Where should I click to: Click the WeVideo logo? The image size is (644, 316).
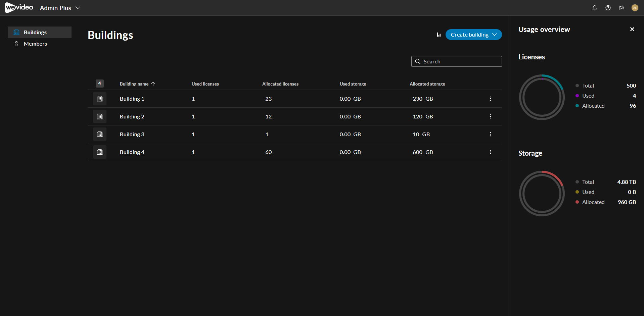pyautogui.click(x=19, y=7)
